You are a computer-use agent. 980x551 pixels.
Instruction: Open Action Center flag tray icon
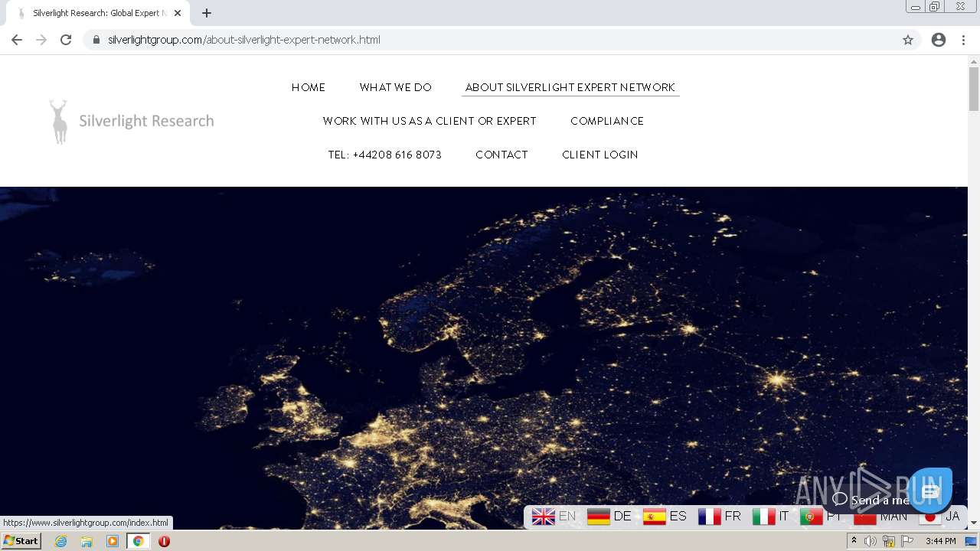tap(907, 541)
